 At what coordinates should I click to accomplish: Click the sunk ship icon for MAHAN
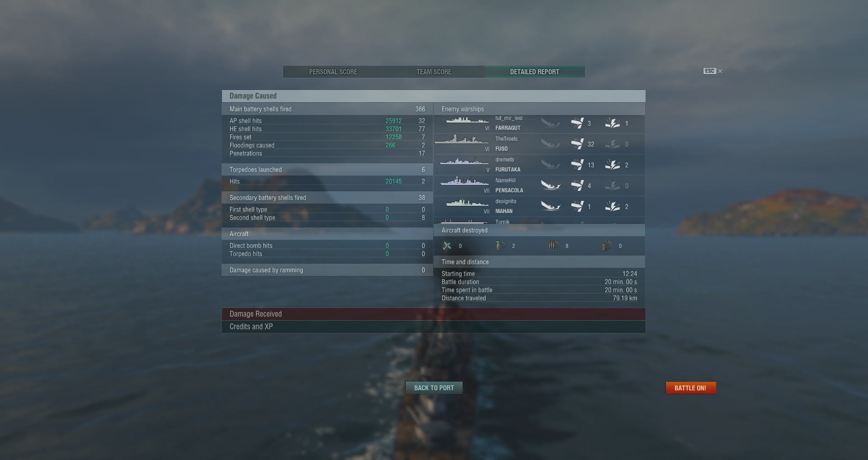coord(550,206)
